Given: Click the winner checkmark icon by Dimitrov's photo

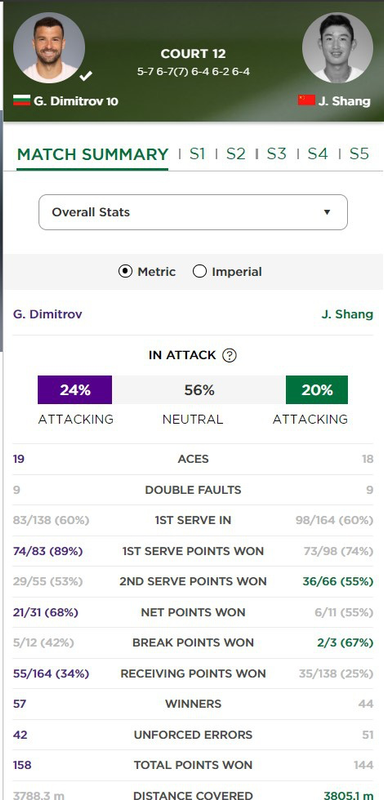Looking at the screenshot, I should point(86,76).
